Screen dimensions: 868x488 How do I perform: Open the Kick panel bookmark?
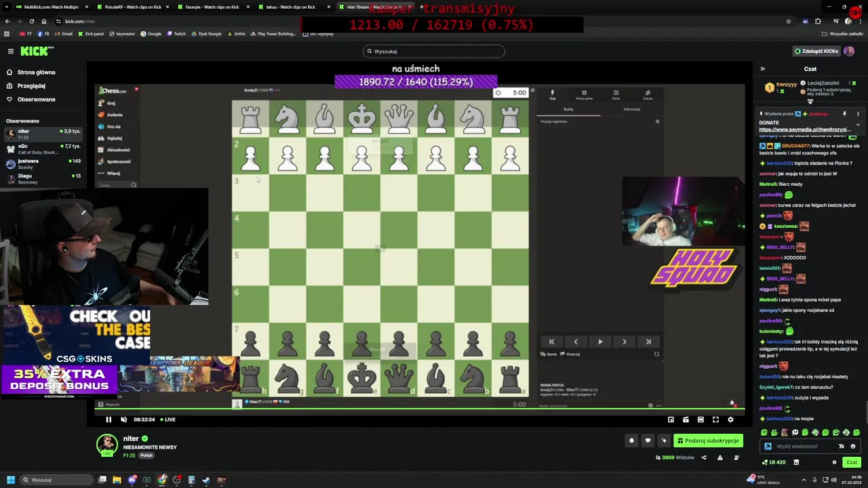click(x=92, y=34)
